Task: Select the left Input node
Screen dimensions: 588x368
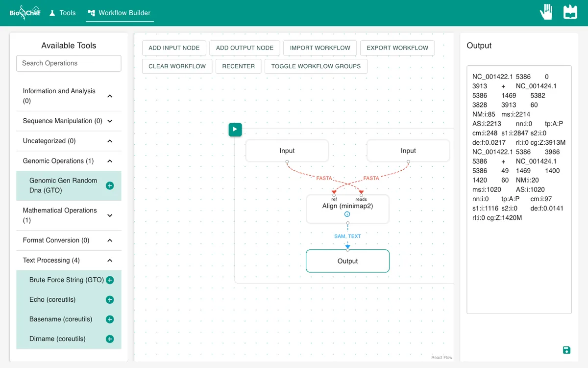Action: [x=287, y=151]
